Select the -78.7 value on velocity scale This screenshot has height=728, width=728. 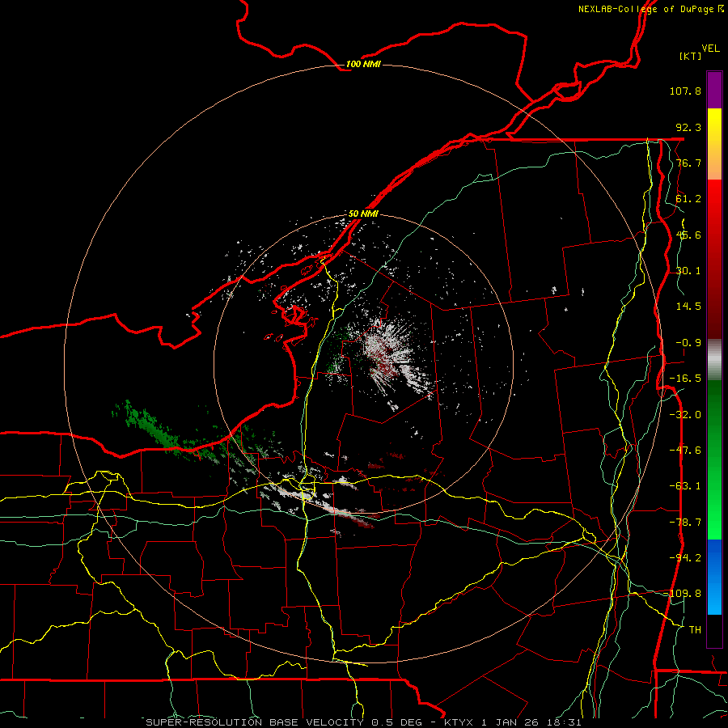[685, 523]
